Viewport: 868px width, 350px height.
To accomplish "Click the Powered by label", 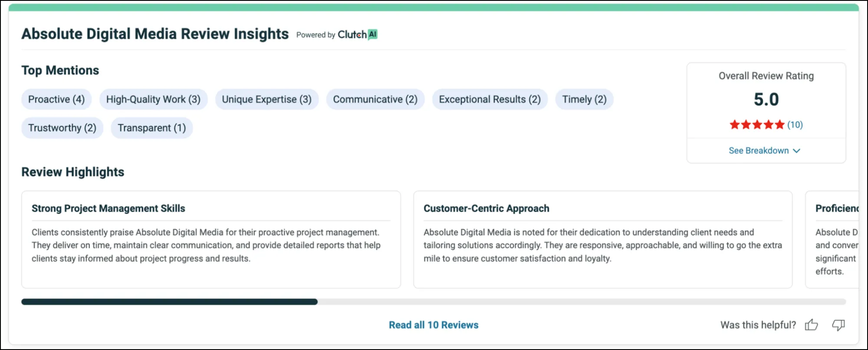I will [316, 35].
